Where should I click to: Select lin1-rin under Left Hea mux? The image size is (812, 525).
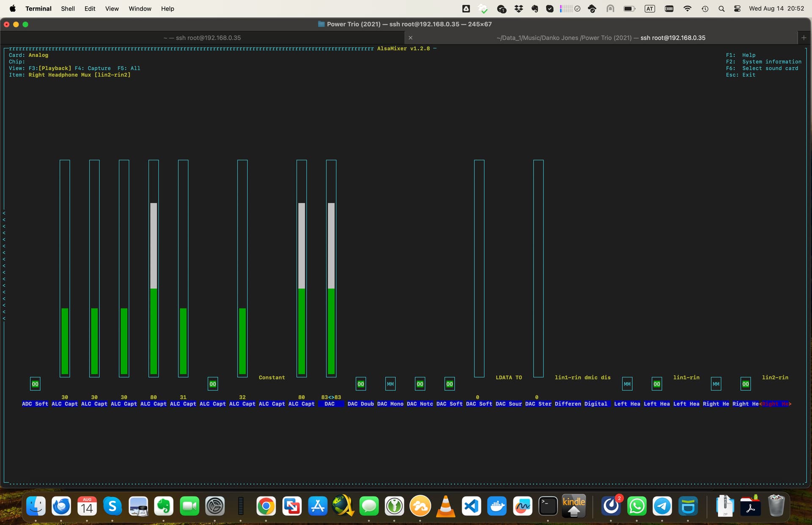coord(686,377)
